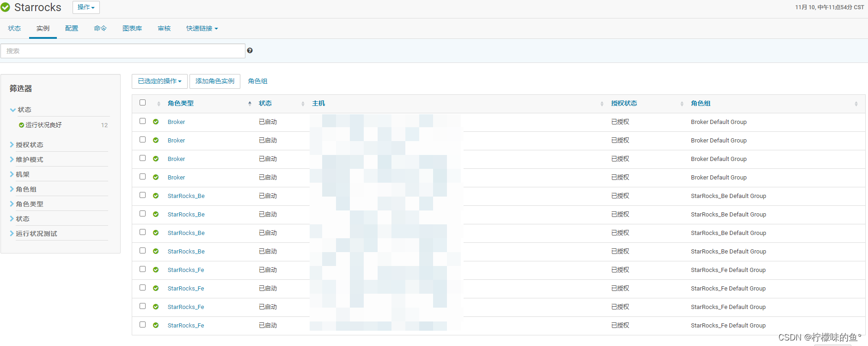Click the 添加角色实例 button
The height and width of the screenshot is (346, 868).
(215, 81)
